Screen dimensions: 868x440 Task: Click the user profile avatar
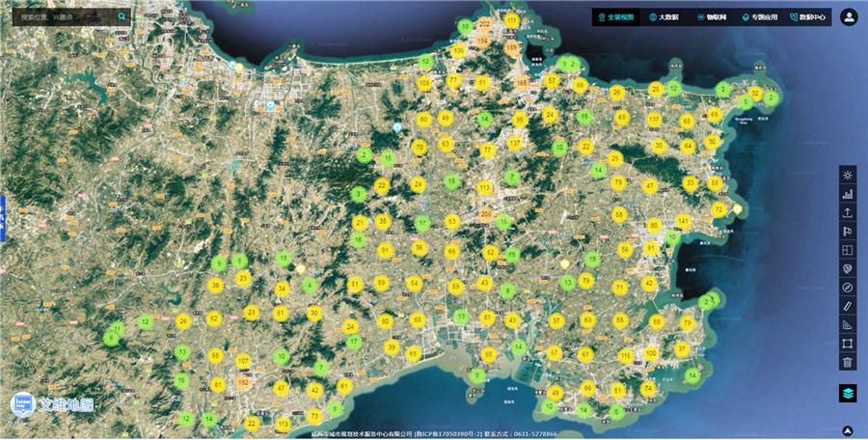point(849,17)
